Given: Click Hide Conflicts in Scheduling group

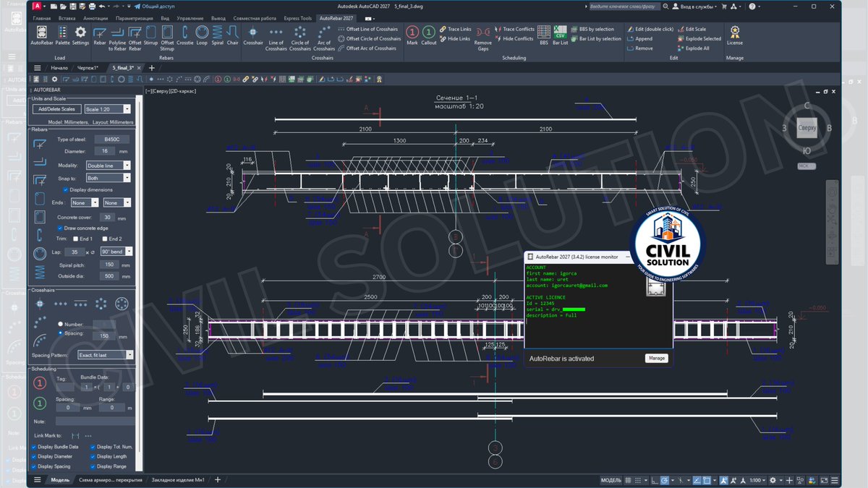Looking at the screenshot, I should pos(514,39).
